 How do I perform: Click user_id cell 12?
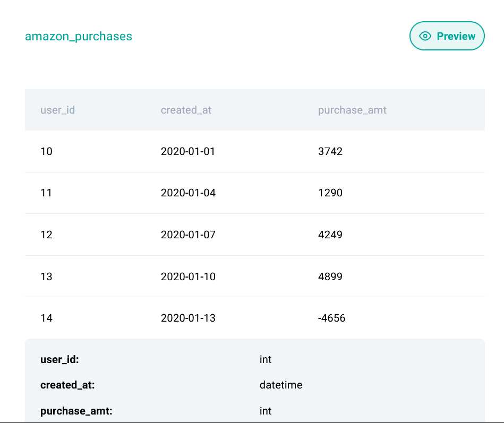point(46,235)
